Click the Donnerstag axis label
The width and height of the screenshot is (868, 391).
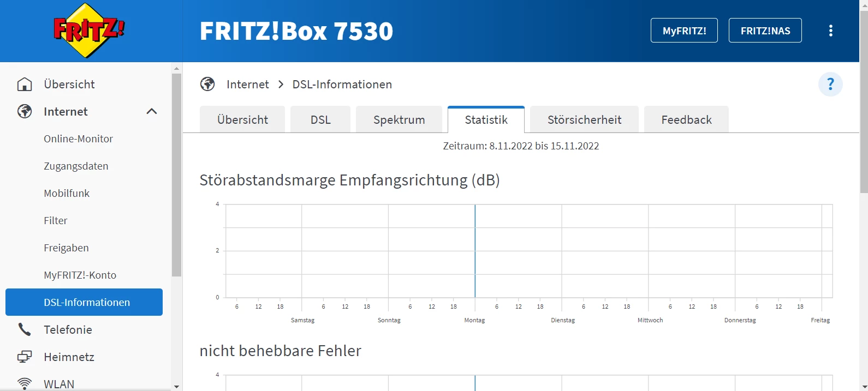[x=740, y=320]
